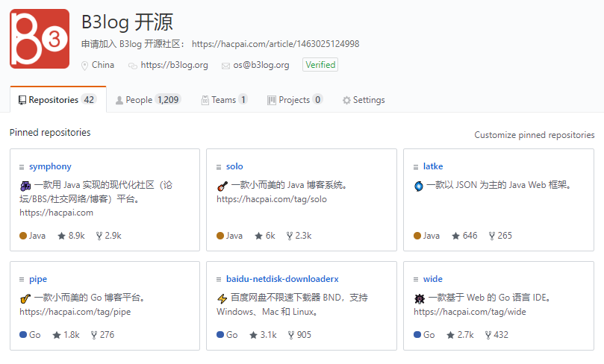Click the Pinned repositories heading

click(50, 132)
